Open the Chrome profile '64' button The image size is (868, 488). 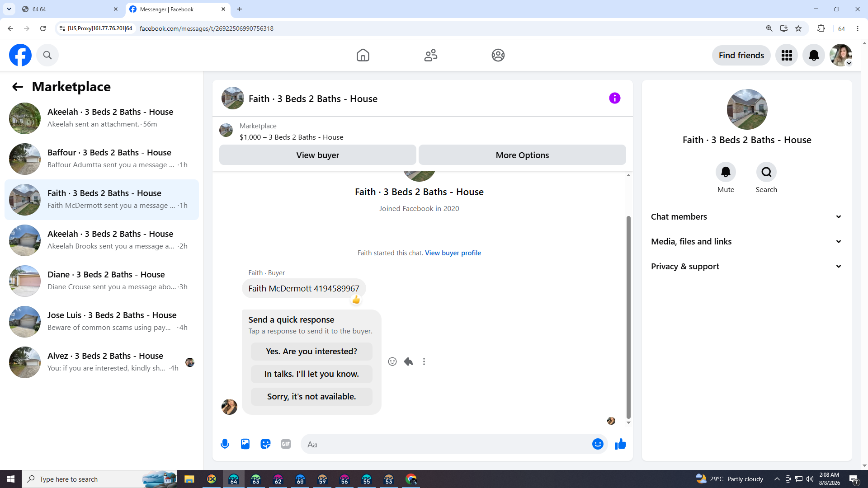[x=841, y=28]
